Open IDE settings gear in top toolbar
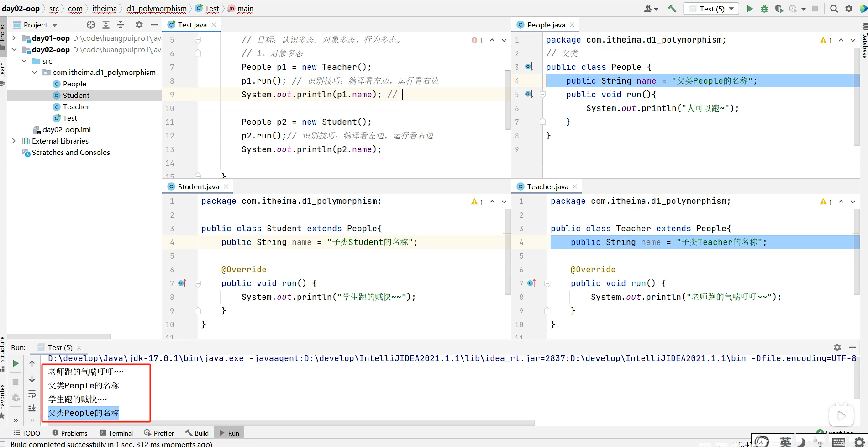868x447 pixels. (849, 9)
